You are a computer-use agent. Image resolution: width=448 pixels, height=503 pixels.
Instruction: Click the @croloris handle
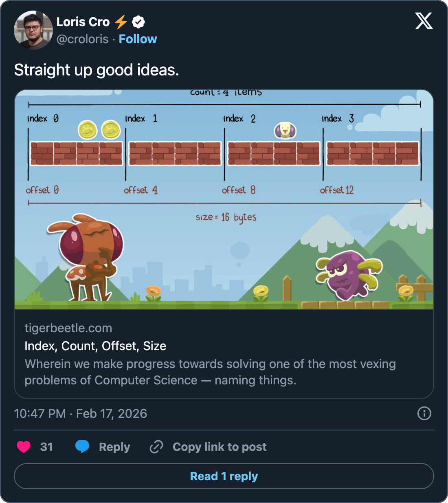tap(83, 39)
